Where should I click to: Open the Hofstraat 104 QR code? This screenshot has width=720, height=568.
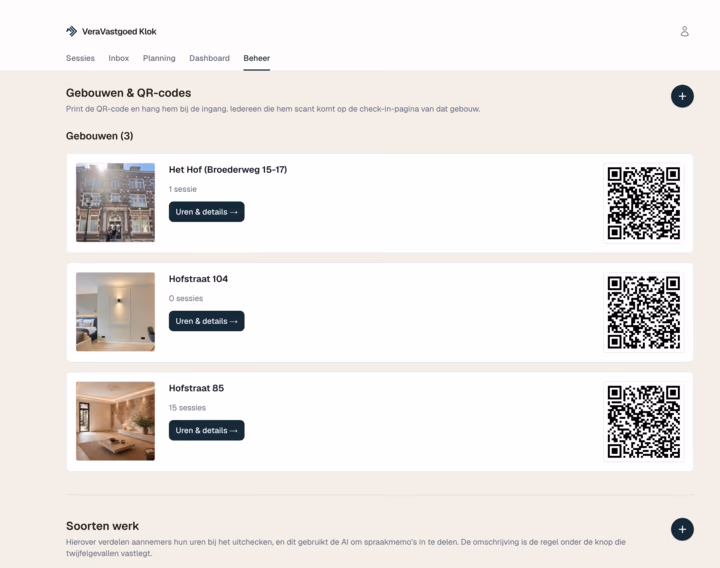(643, 312)
